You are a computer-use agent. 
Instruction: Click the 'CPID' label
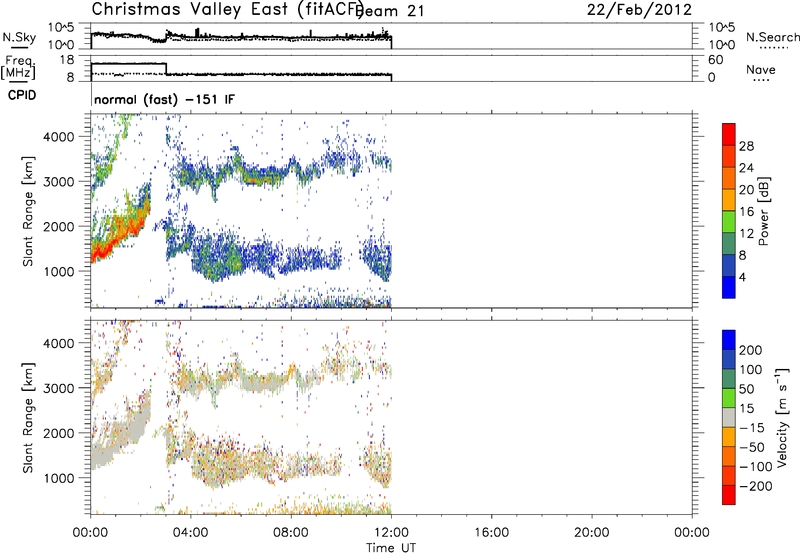point(22,95)
